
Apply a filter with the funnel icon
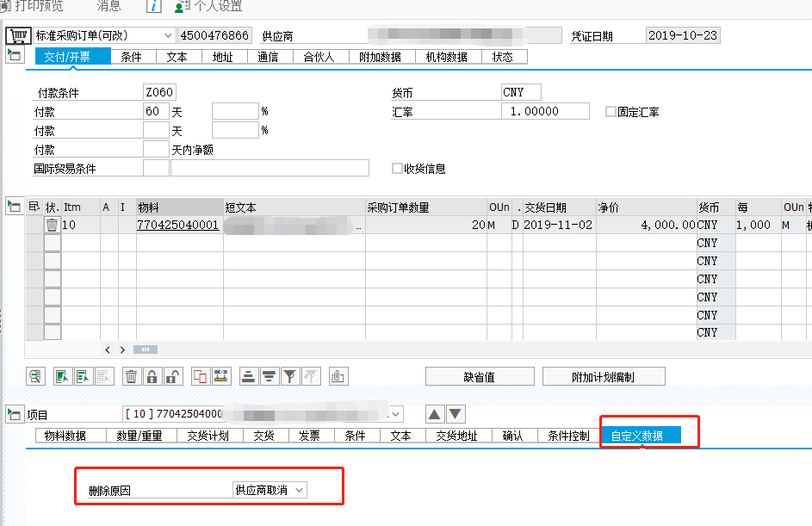pos(290,376)
